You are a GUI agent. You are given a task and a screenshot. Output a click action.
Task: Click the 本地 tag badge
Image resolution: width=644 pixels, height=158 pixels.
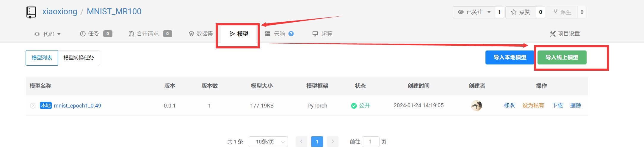tap(46, 106)
